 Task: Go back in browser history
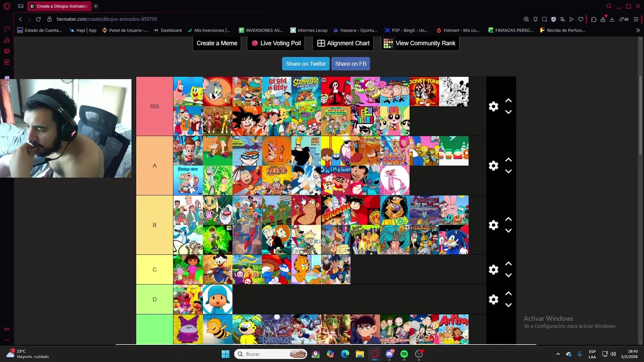[x=20, y=19]
